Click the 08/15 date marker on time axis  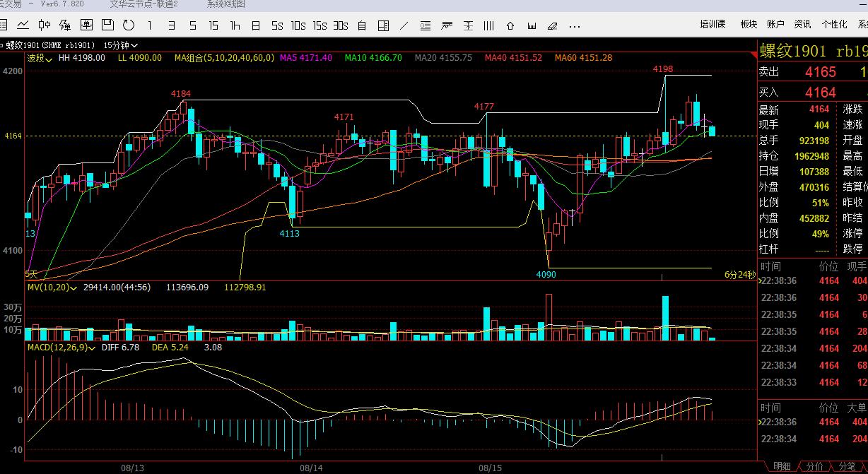[x=490, y=468]
